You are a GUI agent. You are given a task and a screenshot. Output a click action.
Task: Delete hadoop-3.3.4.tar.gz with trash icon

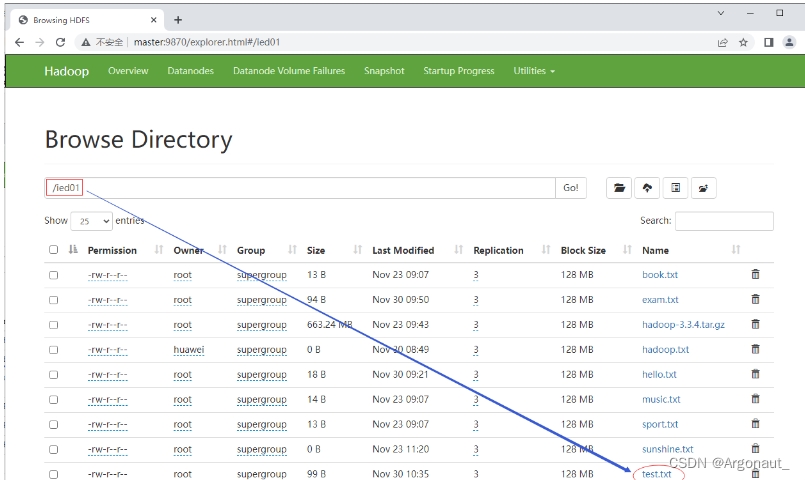[755, 324]
